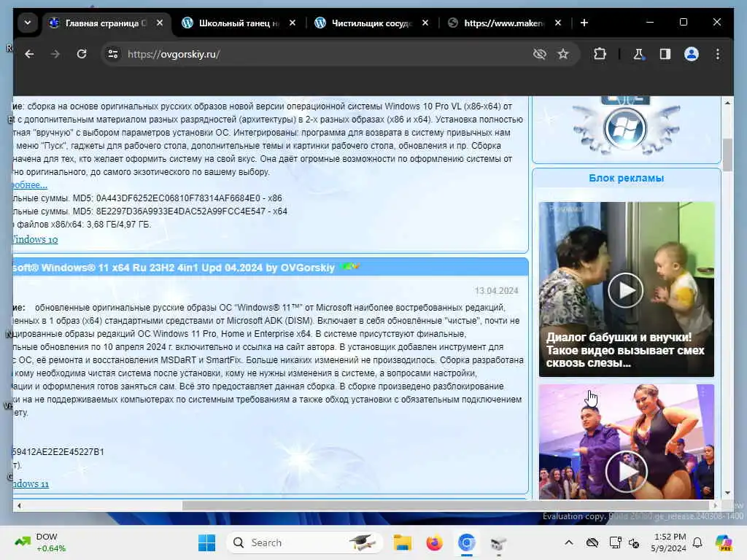Switch to the Чистильщик сосудов tab
The width and height of the screenshot is (747, 560).
[x=372, y=23]
